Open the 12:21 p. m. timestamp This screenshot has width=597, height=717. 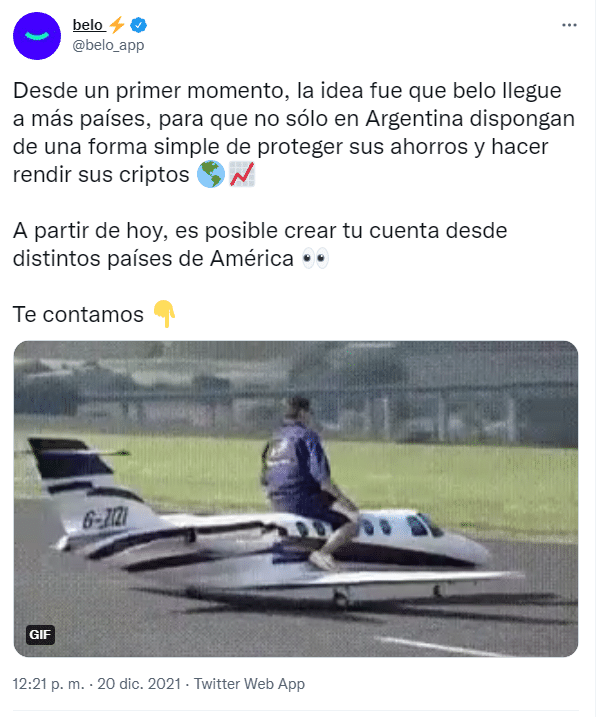pyautogui.click(x=48, y=684)
